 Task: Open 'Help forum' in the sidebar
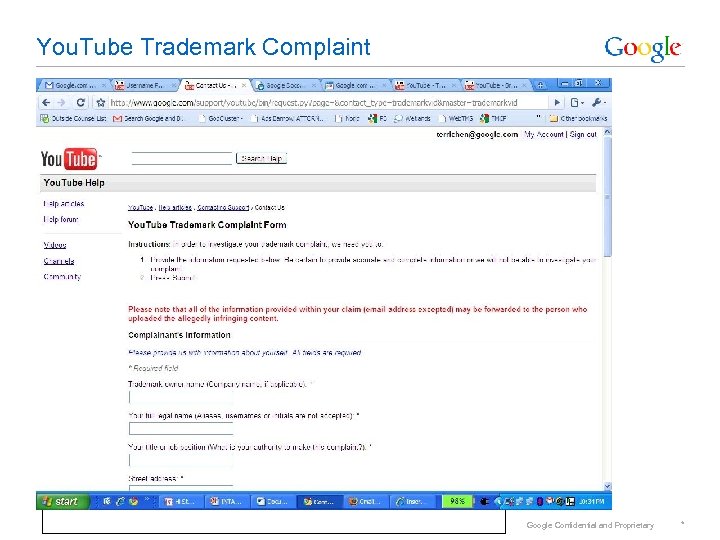click(61, 219)
